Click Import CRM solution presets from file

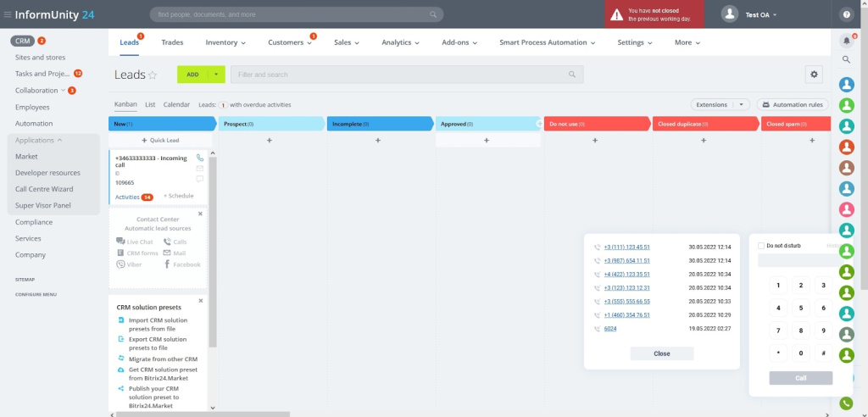click(x=158, y=325)
